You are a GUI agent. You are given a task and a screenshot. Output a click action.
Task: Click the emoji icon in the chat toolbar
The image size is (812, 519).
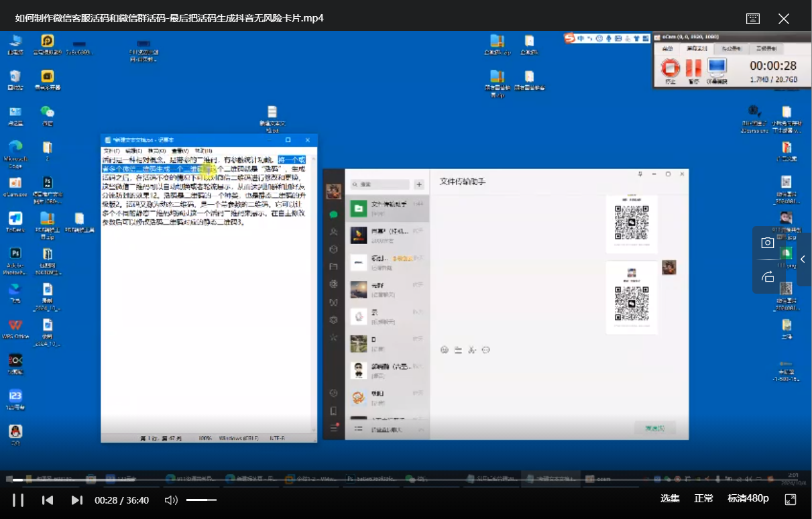pos(445,350)
